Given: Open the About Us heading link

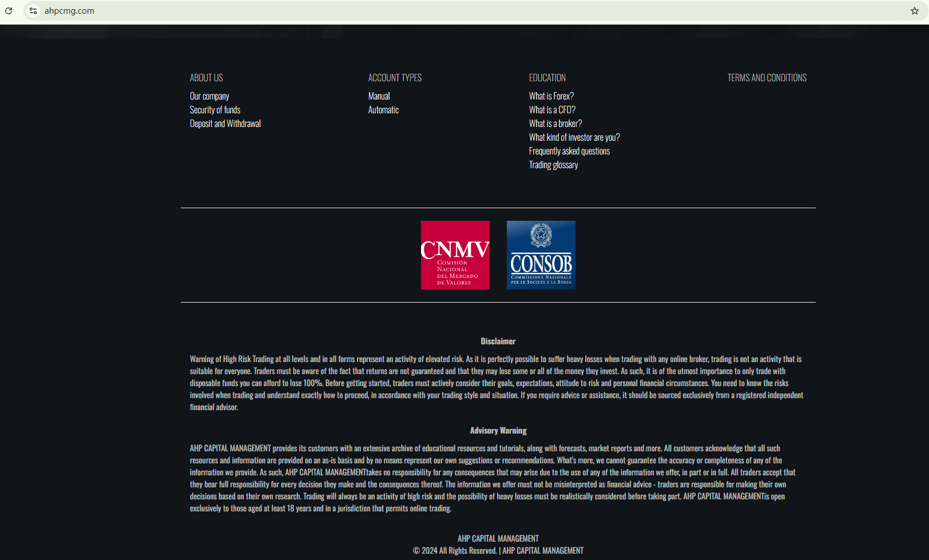Looking at the screenshot, I should click(x=207, y=78).
